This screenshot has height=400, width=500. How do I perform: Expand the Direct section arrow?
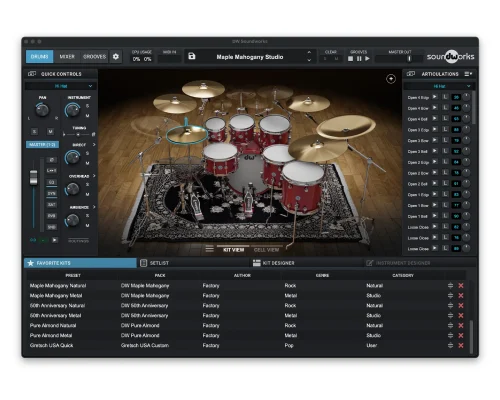94,145
